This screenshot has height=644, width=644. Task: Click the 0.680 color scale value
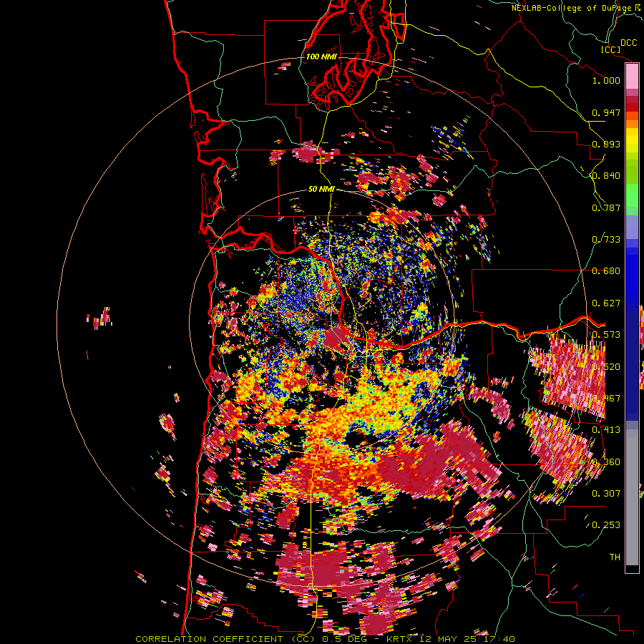coord(606,271)
